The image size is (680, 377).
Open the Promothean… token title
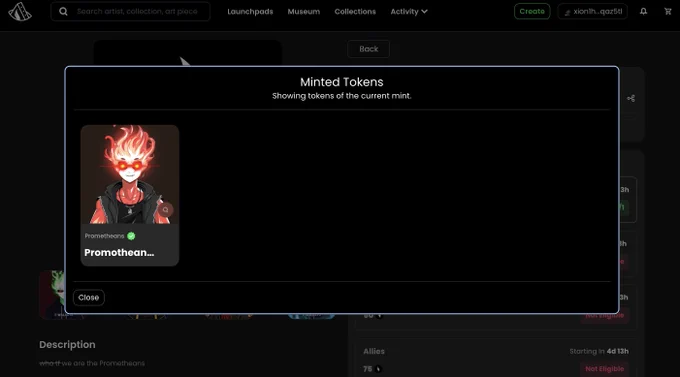click(119, 252)
